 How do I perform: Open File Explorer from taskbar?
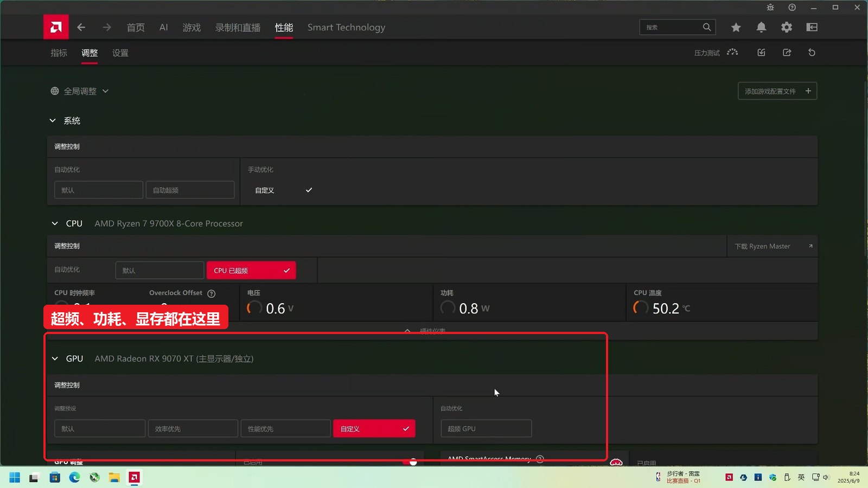[x=114, y=477]
